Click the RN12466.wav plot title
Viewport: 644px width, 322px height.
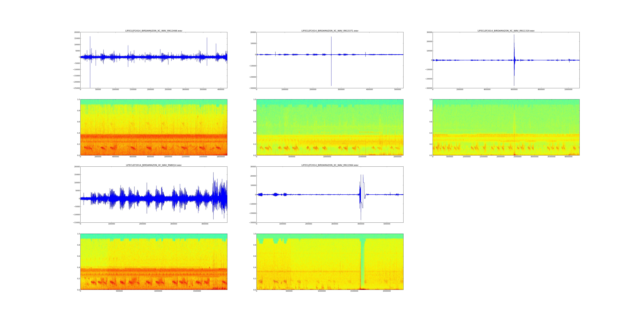(x=153, y=31)
